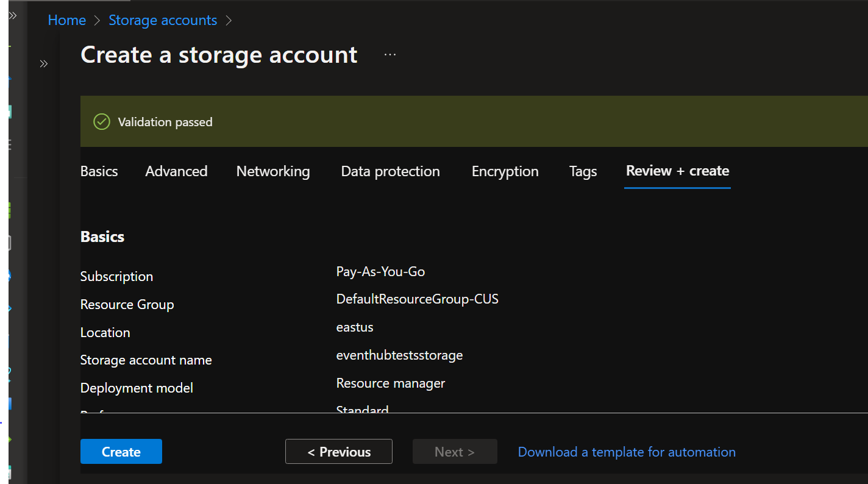868x484 pixels.
Task: Open the Tags tab
Action: (583, 171)
